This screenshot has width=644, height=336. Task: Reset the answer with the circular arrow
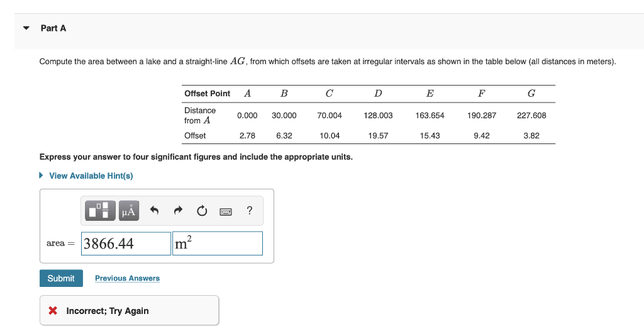click(x=202, y=211)
